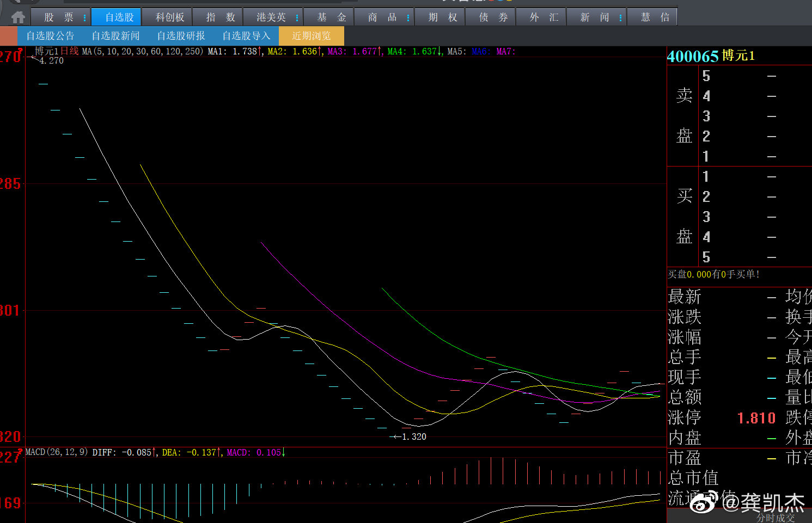The width and height of the screenshot is (812, 523).
Task: Expand the 港美英 dropdown dots
Action: coord(297,18)
